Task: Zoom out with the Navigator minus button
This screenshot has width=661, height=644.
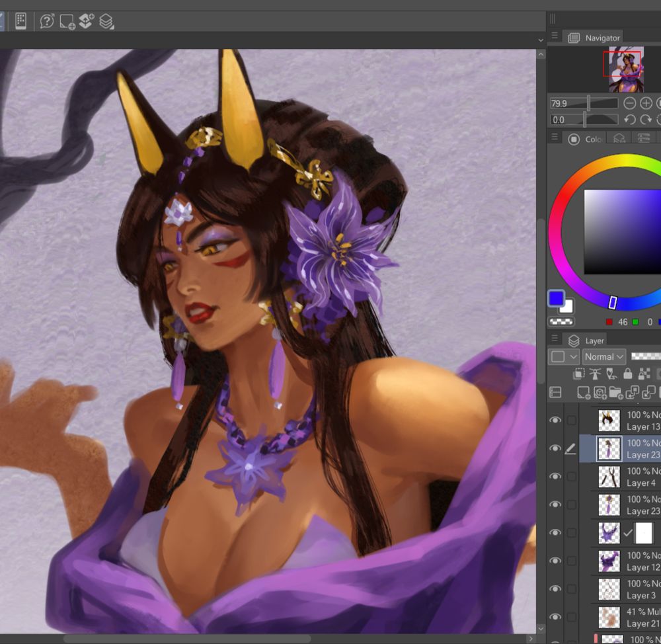Action: pos(629,103)
